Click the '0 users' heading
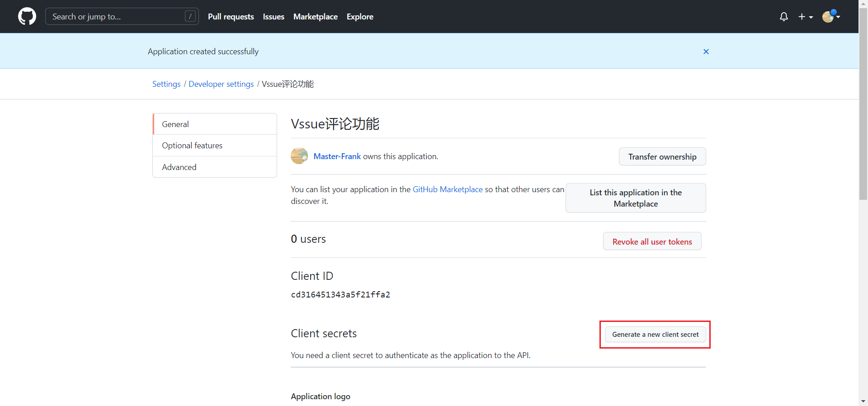This screenshot has width=868, height=406. (x=308, y=239)
